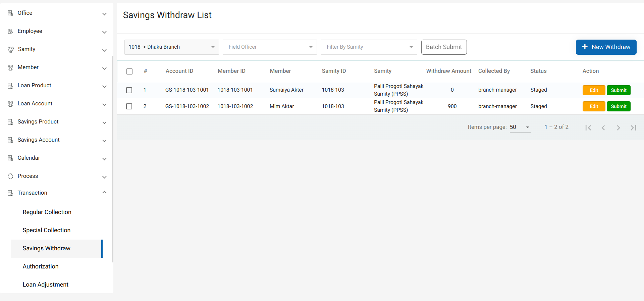Open Authorization submenu item

41,266
